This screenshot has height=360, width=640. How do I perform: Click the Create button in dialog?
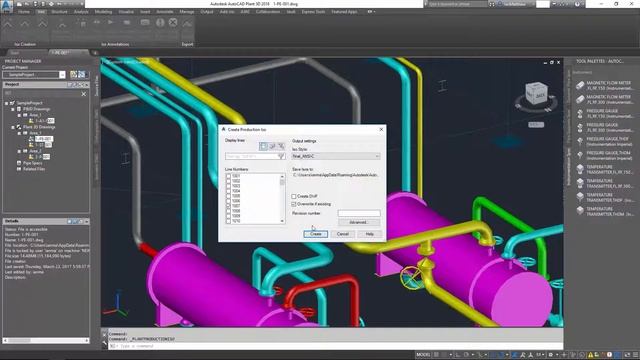coord(316,234)
